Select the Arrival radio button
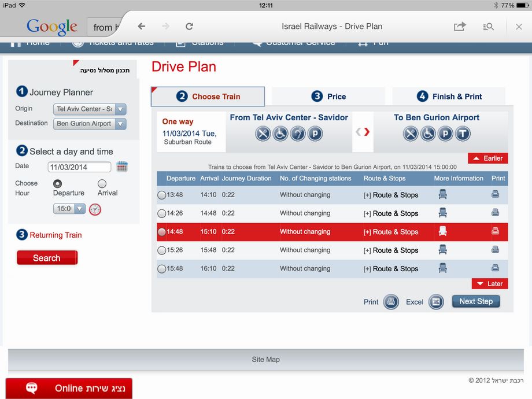The width and height of the screenshot is (532, 399). (102, 183)
